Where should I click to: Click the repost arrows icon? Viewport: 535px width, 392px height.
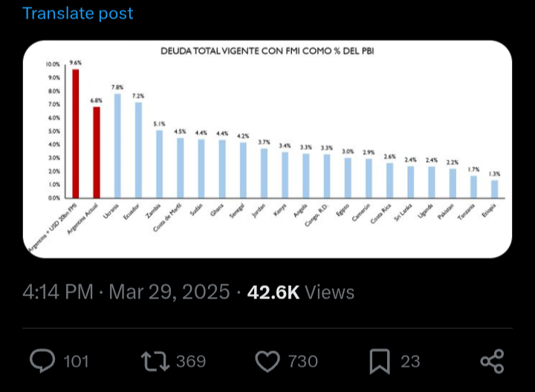click(155, 361)
